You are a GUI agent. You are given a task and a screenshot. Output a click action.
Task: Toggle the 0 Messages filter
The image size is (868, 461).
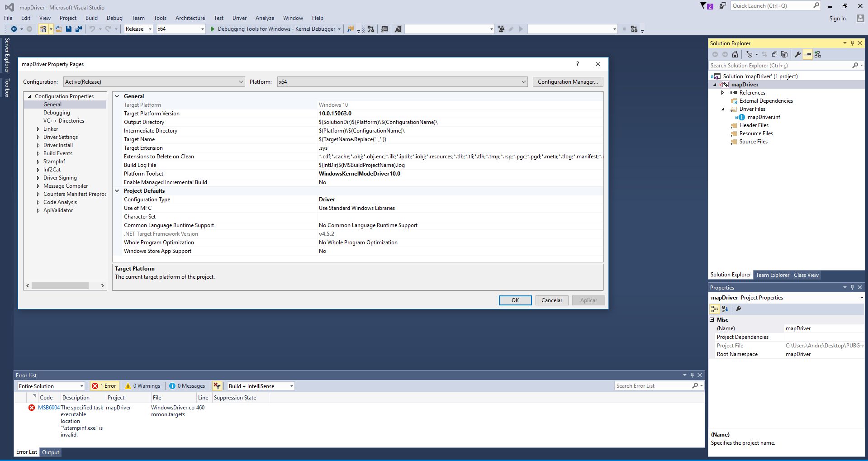(x=187, y=386)
